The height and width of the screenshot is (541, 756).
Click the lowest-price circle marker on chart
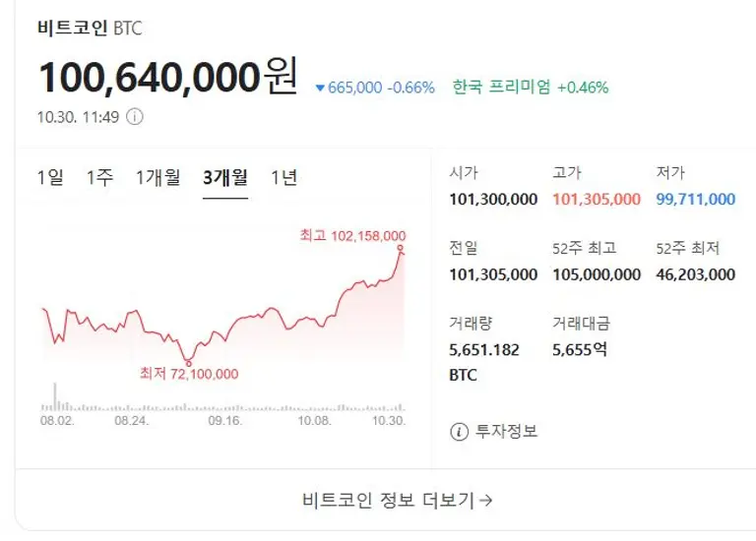point(187,361)
